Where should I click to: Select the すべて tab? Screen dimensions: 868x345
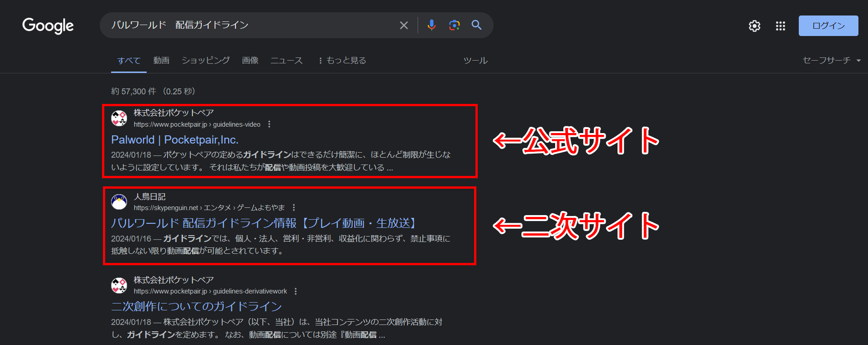tap(129, 61)
